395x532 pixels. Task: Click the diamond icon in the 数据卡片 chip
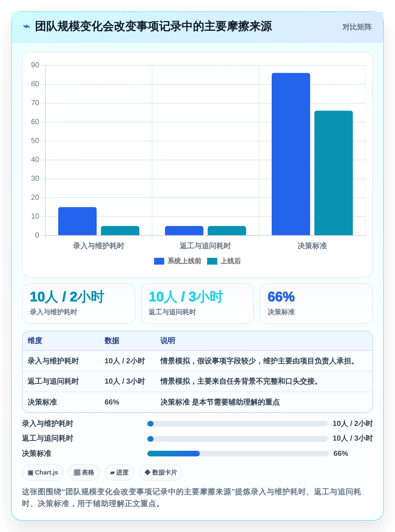[147, 472]
